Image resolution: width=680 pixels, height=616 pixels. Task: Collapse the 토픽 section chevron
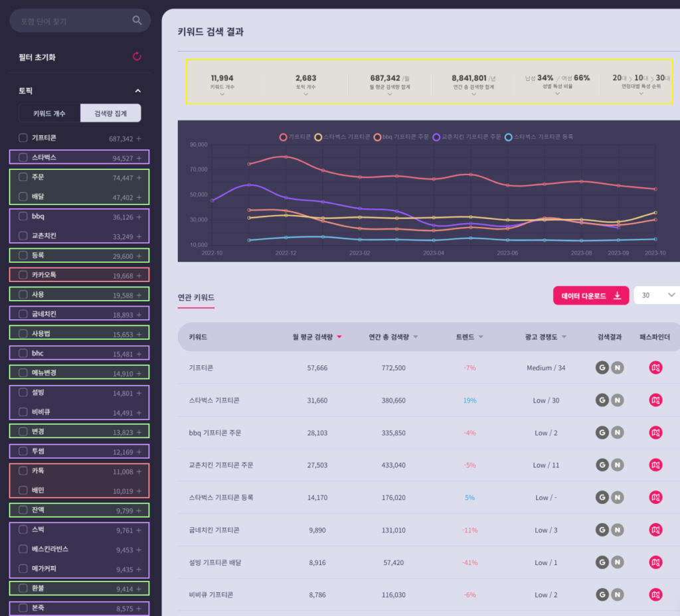click(x=138, y=90)
